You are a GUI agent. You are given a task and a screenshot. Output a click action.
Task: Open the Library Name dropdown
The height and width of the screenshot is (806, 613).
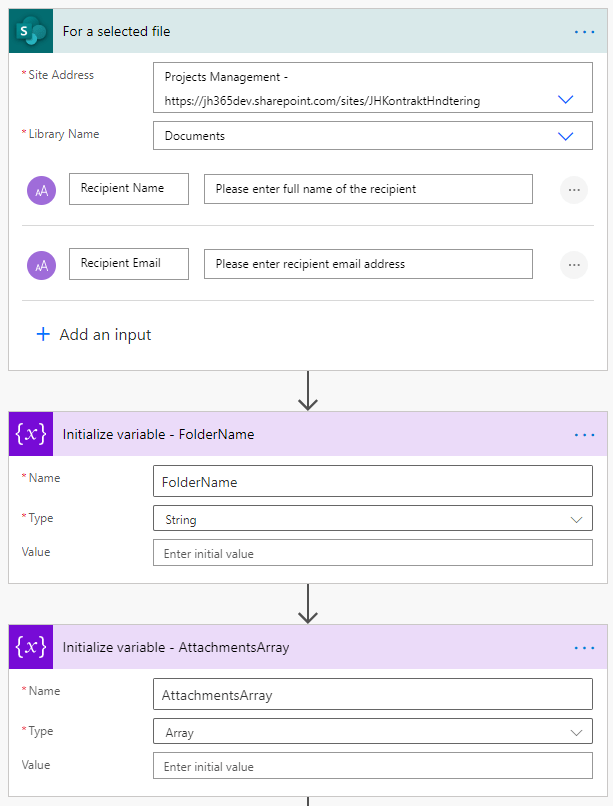coord(566,135)
